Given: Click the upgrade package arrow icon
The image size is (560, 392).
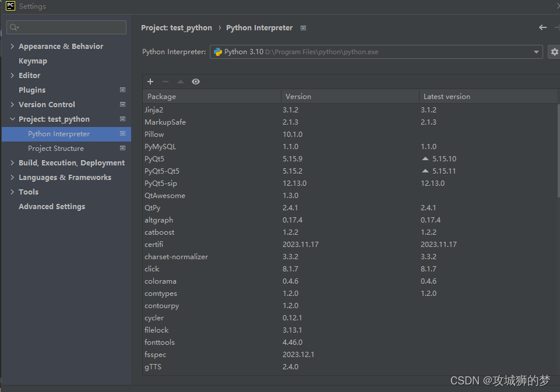Looking at the screenshot, I should (x=181, y=82).
